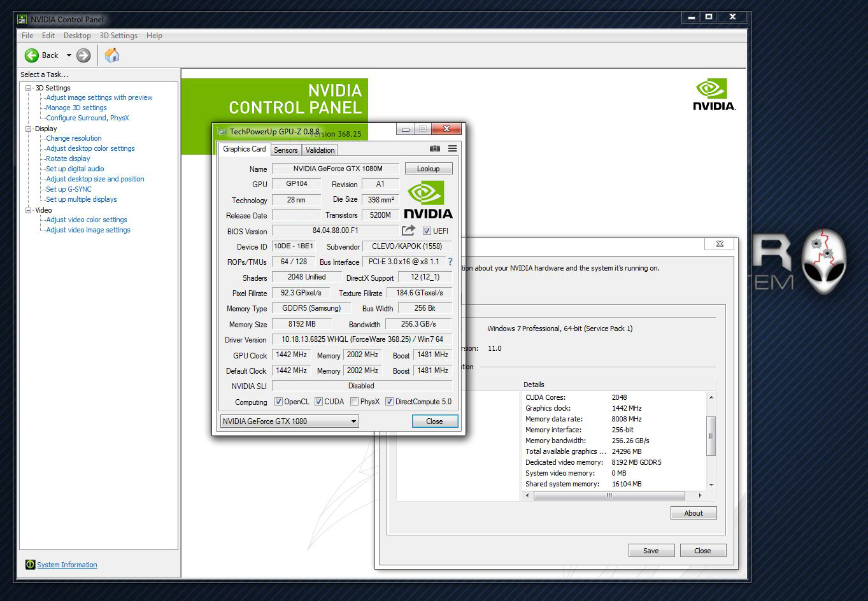The width and height of the screenshot is (868, 601).
Task: Collapse the 3D Settings tree node
Action: (x=28, y=88)
